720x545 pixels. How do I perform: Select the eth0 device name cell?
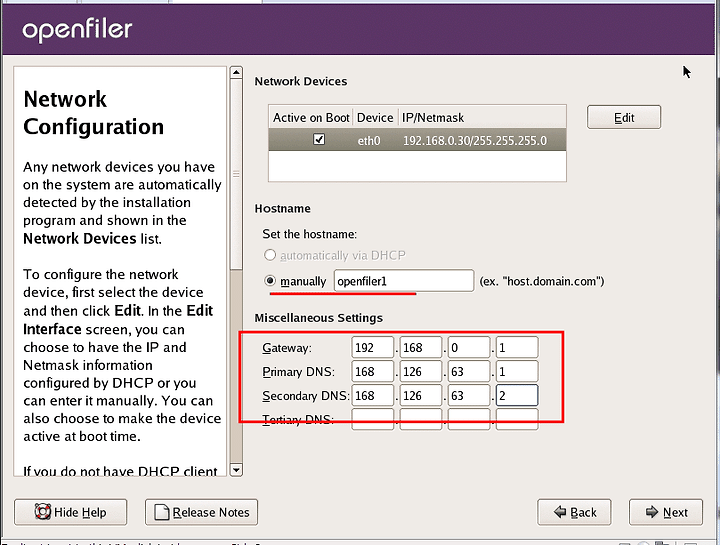[x=369, y=140]
